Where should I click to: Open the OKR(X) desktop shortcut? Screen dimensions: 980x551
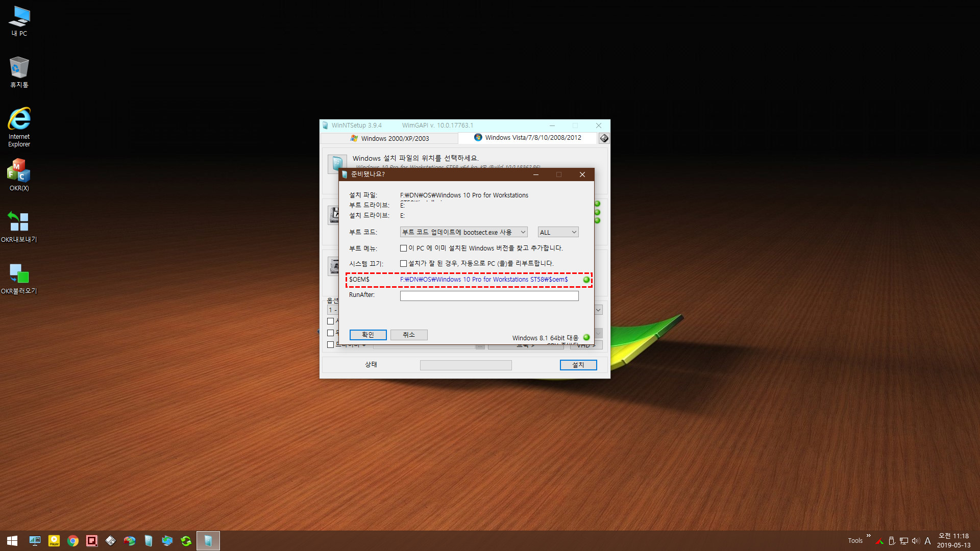tap(19, 175)
